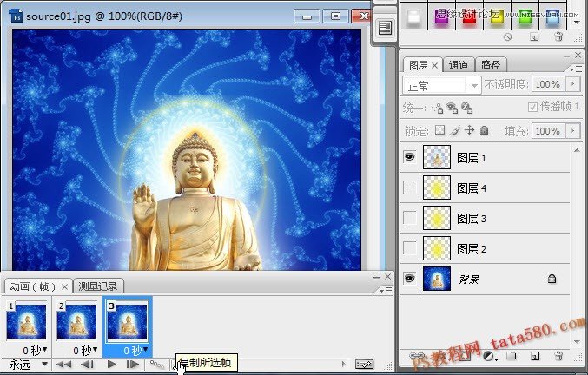Image resolution: width=588 pixels, height=375 pixels.
Task: Open the Layers panel flyout menu
Action: pyautogui.click(x=575, y=69)
